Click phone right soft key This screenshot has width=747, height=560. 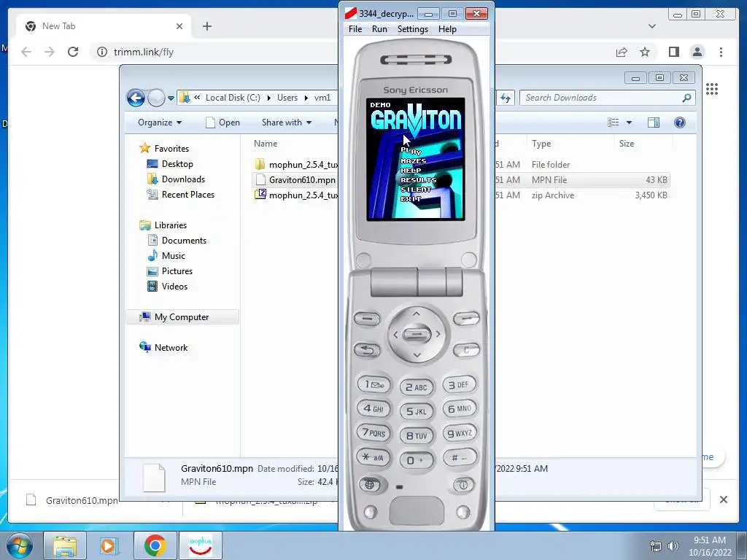tap(466, 318)
